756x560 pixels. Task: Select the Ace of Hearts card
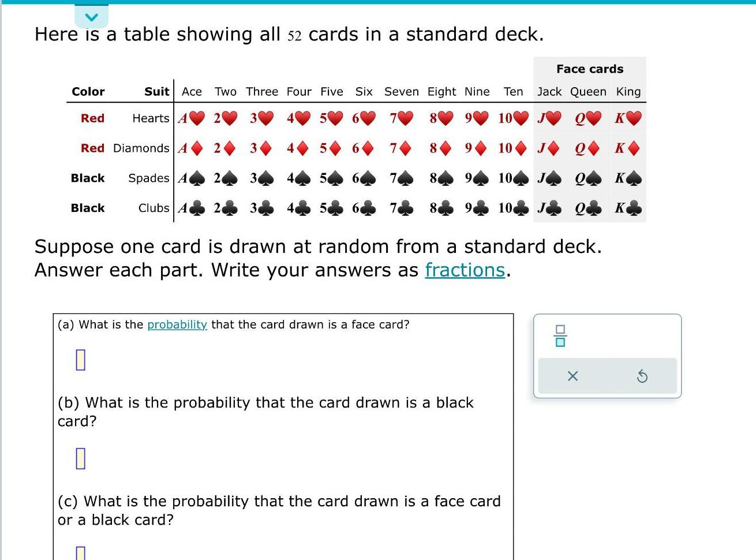tap(191, 118)
